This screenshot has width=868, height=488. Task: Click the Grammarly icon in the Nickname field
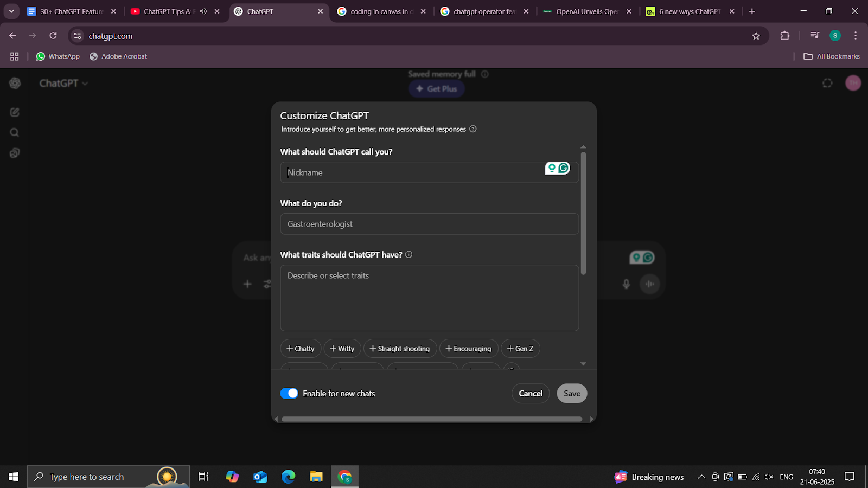[564, 168]
